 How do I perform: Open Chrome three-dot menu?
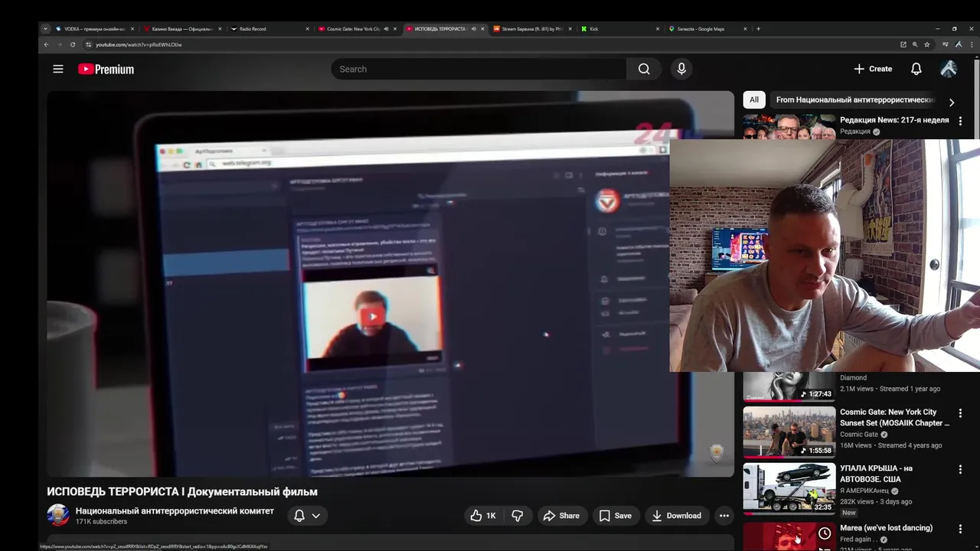(970, 44)
